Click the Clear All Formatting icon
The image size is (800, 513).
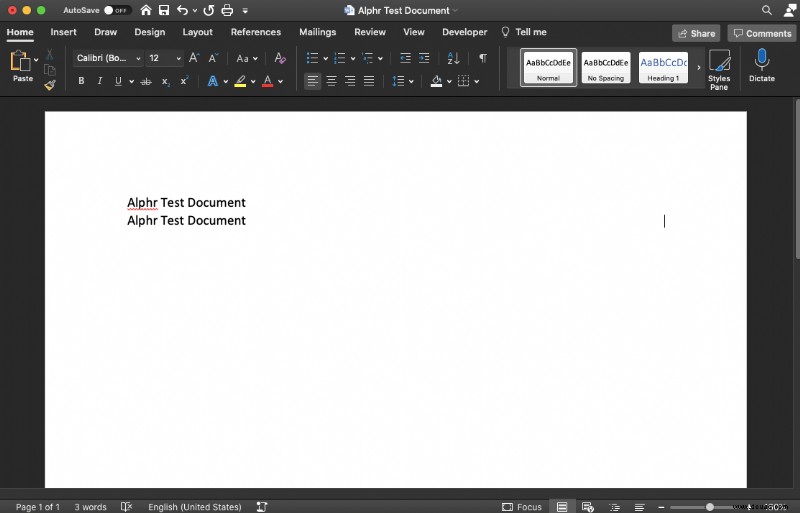[280, 58]
